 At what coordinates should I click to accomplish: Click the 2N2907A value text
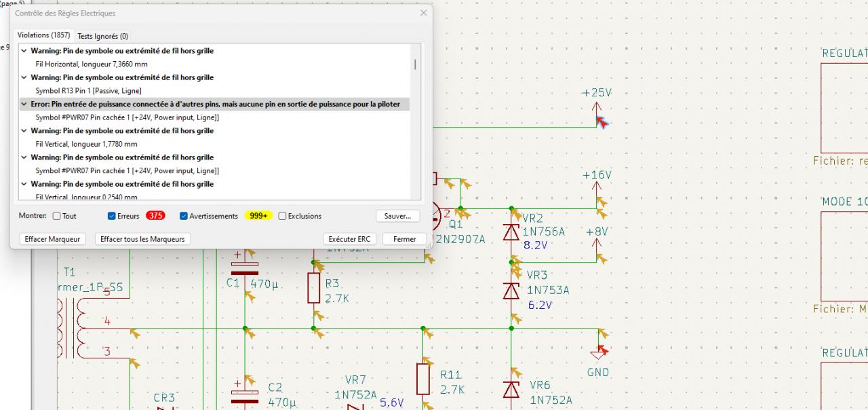(x=460, y=239)
